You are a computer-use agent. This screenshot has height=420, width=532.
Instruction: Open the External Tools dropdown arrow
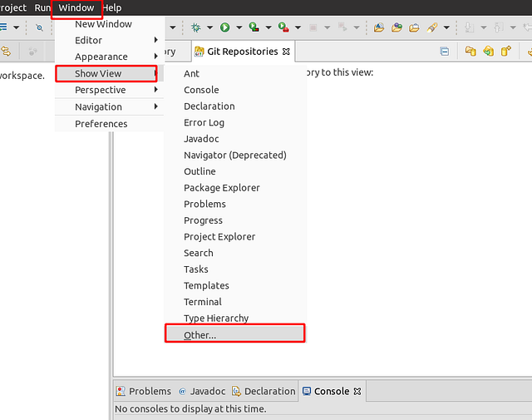[x=298, y=27]
